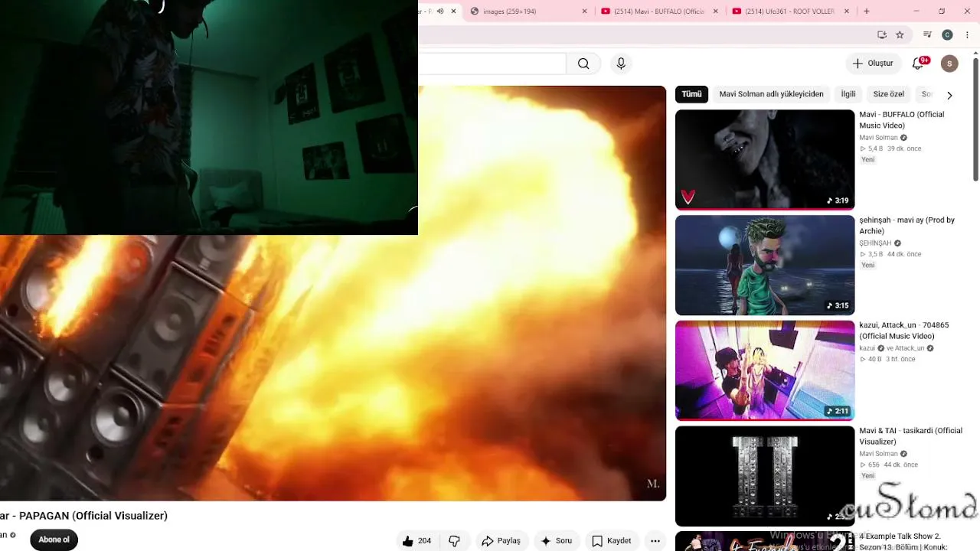
Task: Select the Mavi Solman adlı yükleyiciden chip
Action: click(x=771, y=94)
